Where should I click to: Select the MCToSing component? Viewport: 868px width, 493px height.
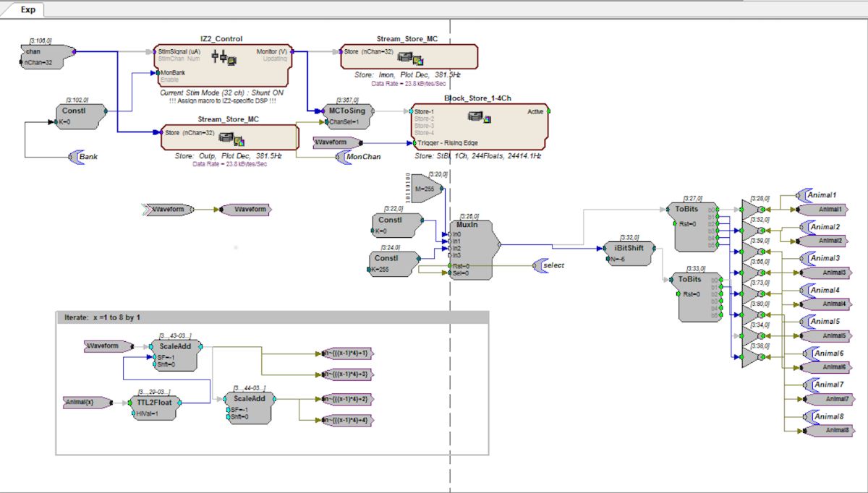(x=347, y=116)
